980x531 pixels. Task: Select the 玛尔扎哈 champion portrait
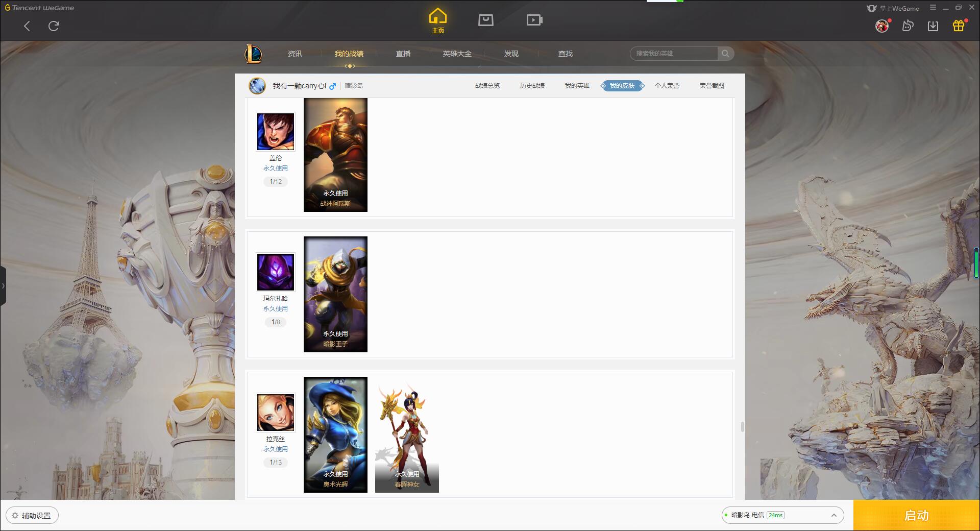pos(276,272)
